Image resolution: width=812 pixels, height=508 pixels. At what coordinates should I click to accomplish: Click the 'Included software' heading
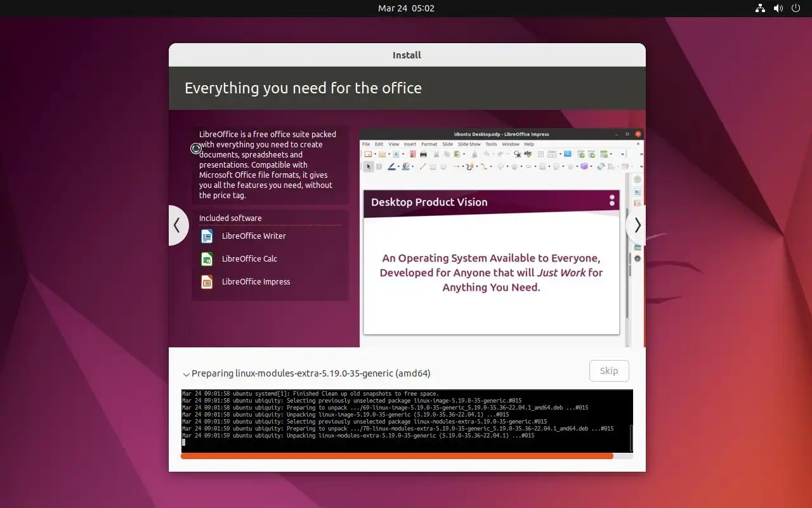230,218
